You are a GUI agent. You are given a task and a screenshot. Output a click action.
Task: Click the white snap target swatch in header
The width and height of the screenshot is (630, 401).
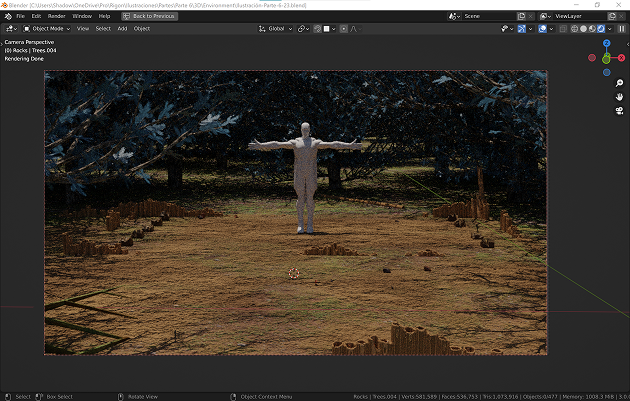(x=326, y=29)
